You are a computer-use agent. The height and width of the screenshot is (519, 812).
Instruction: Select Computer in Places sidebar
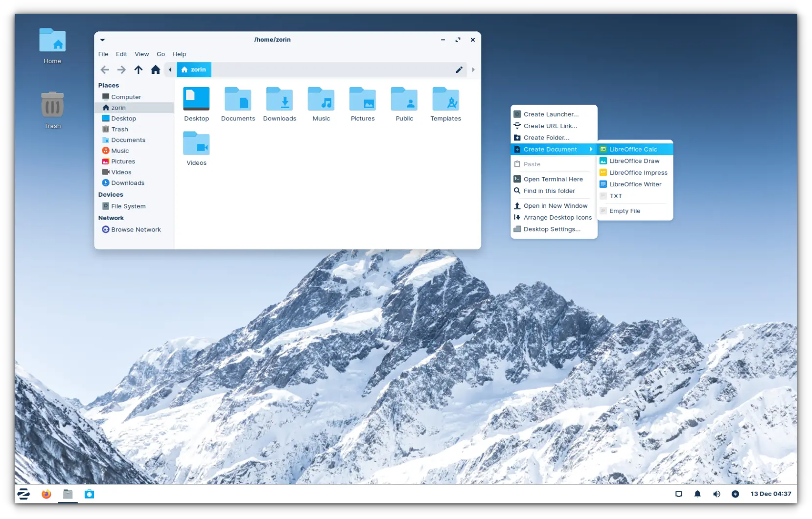pyautogui.click(x=134, y=97)
